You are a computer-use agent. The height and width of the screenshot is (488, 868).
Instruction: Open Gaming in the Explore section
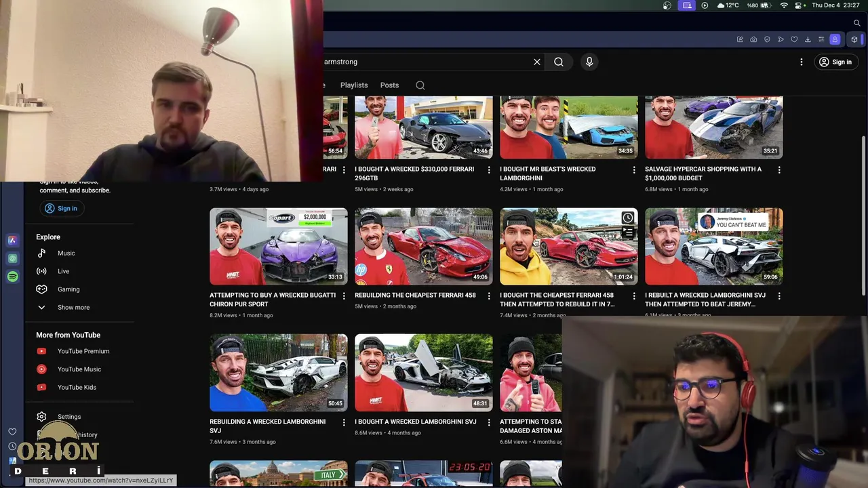(x=68, y=289)
